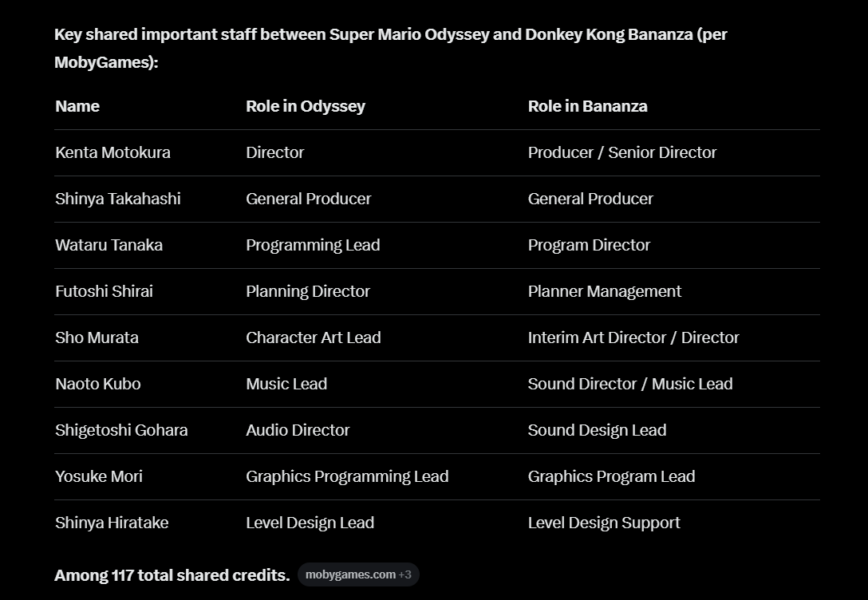Click the 'Planning Director' cell

(x=308, y=291)
